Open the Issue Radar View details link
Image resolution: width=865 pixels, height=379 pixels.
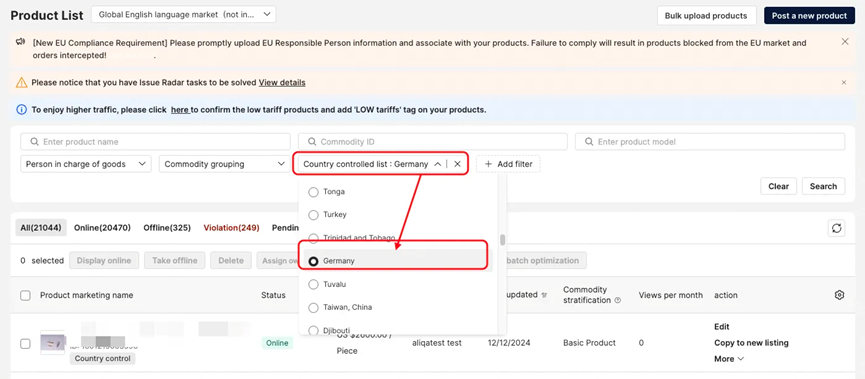[x=282, y=83]
